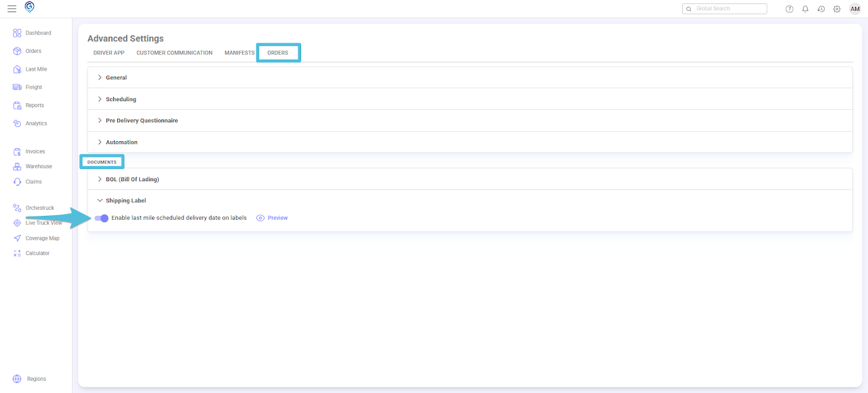
Task: Open Reports sidebar icon
Action: [17, 105]
